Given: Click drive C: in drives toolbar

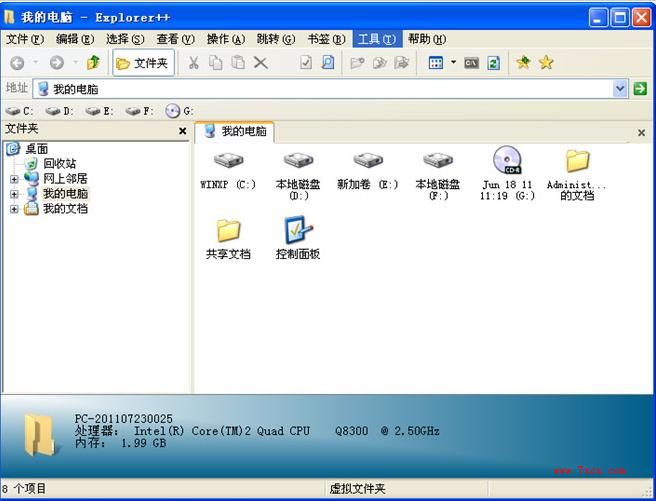Looking at the screenshot, I should [19, 111].
